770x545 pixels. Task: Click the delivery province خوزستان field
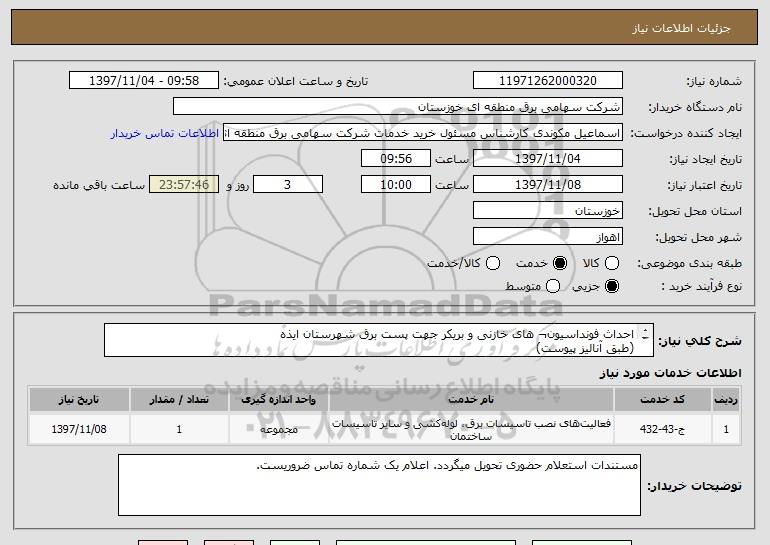tap(546, 211)
